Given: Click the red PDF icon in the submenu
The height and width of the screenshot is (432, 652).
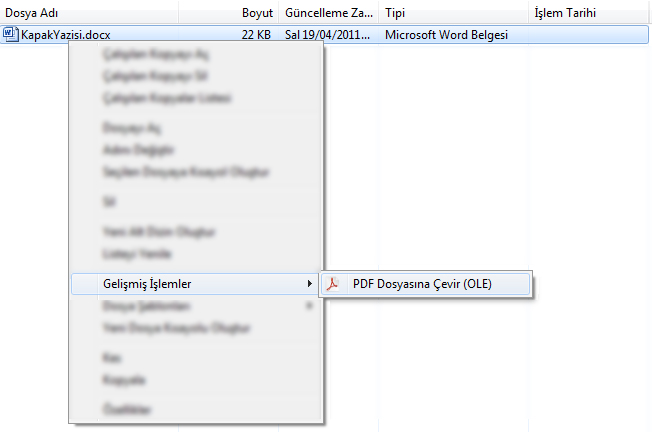Looking at the screenshot, I should tap(332, 284).
